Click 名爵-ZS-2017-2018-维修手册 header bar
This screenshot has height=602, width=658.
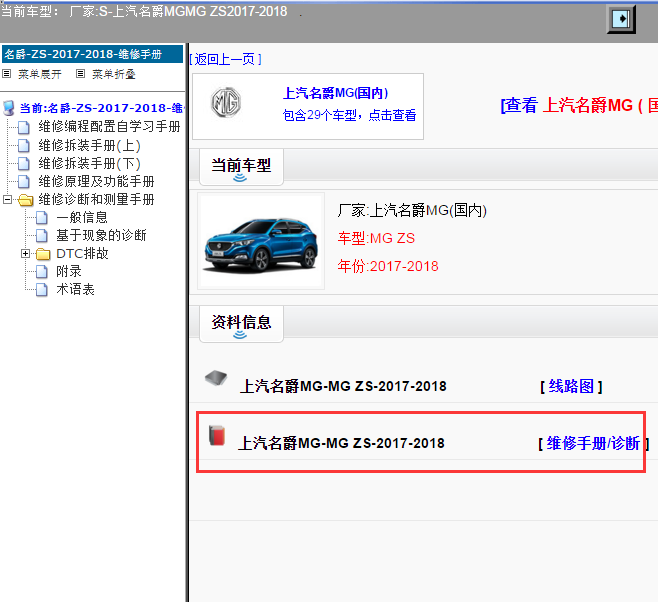click(92, 54)
